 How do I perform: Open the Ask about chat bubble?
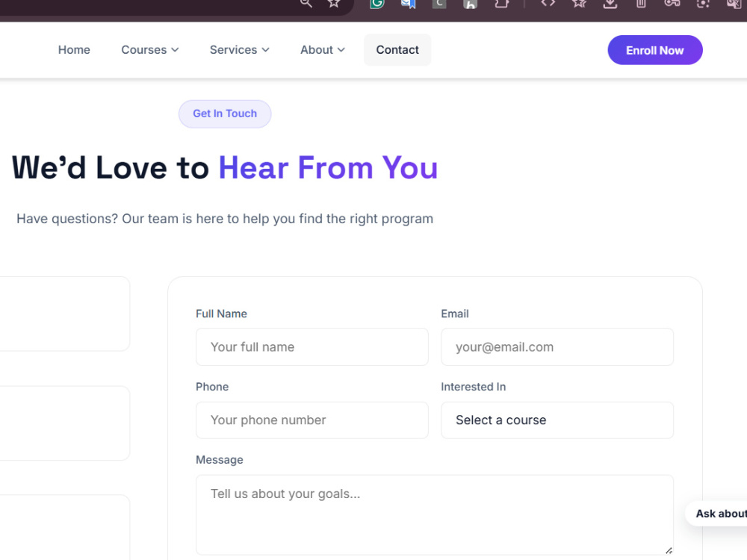coord(716,514)
